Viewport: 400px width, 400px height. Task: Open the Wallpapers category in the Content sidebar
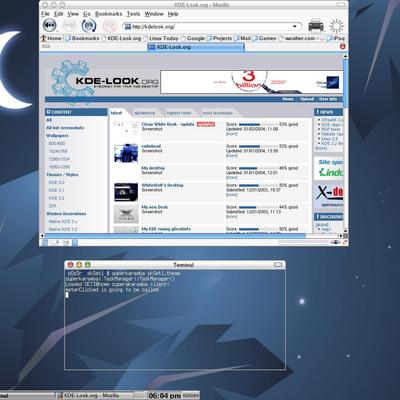(x=57, y=136)
